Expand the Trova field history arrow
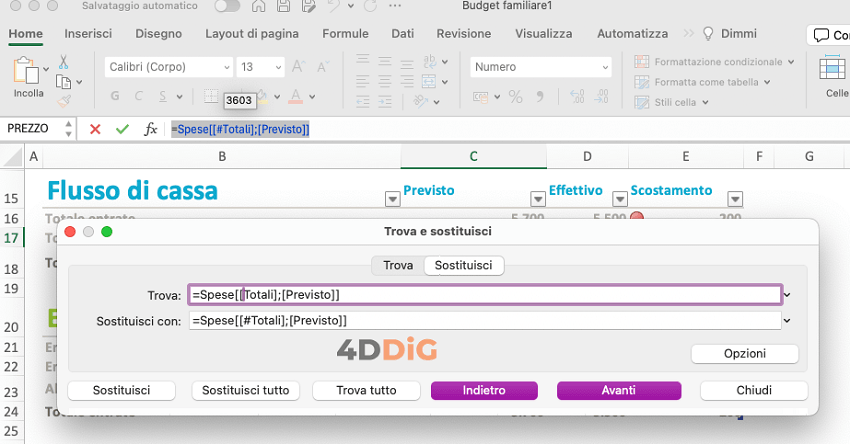This screenshot has width=850, height=444. click(x=787, y=295)
